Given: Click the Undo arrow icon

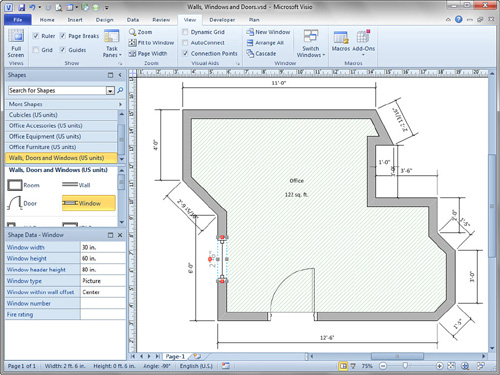Looking at the screenshot, I should 33,7.
